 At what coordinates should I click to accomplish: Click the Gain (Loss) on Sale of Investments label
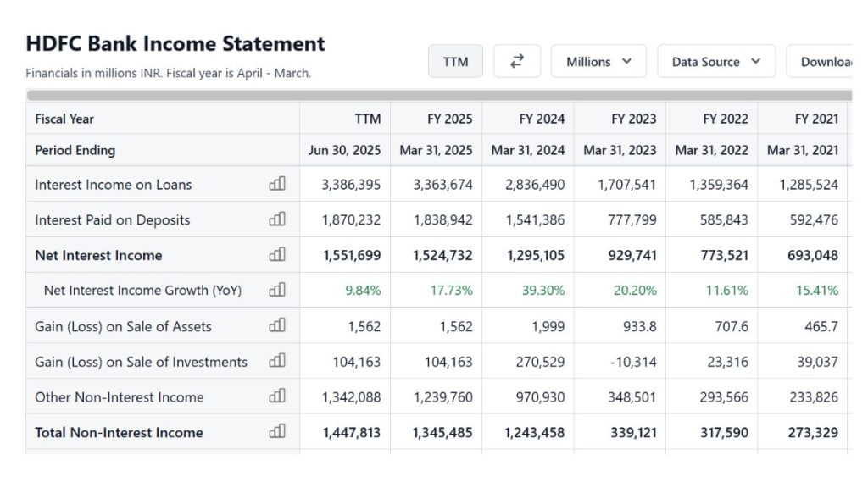pos(142,362)
